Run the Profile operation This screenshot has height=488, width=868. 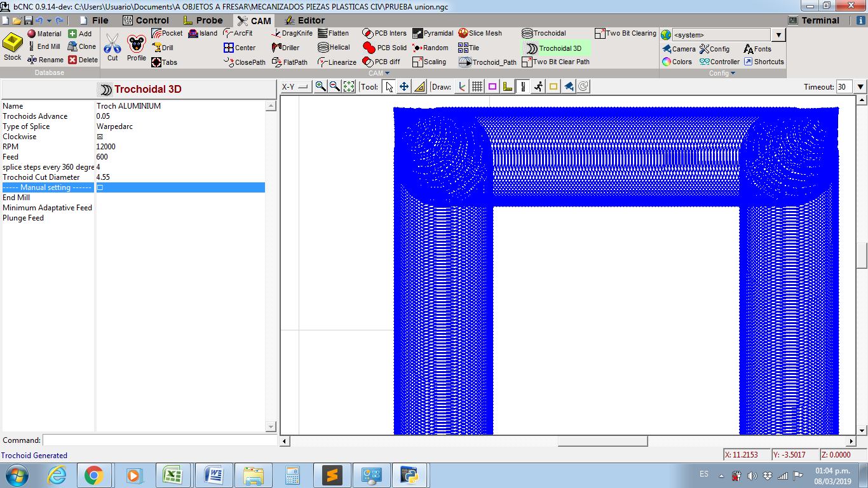coord(136,48)
